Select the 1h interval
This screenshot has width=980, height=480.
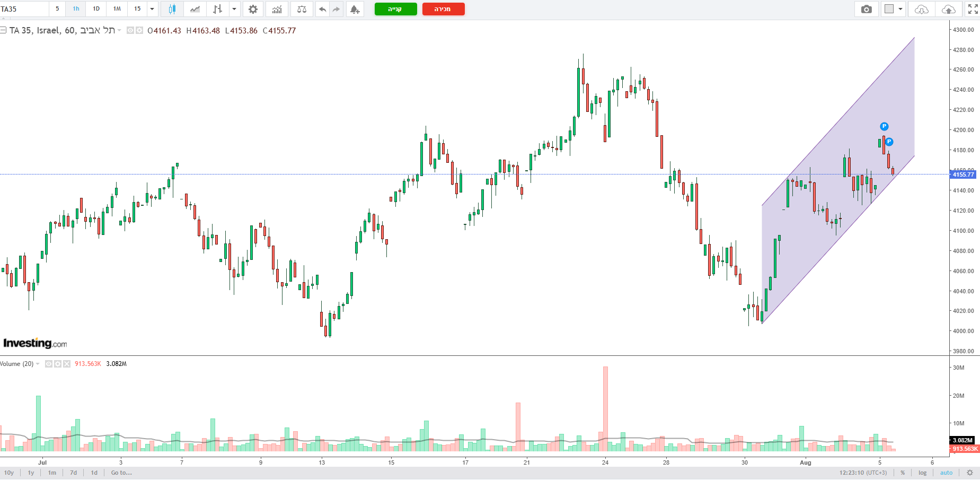(x=76, y=9)
